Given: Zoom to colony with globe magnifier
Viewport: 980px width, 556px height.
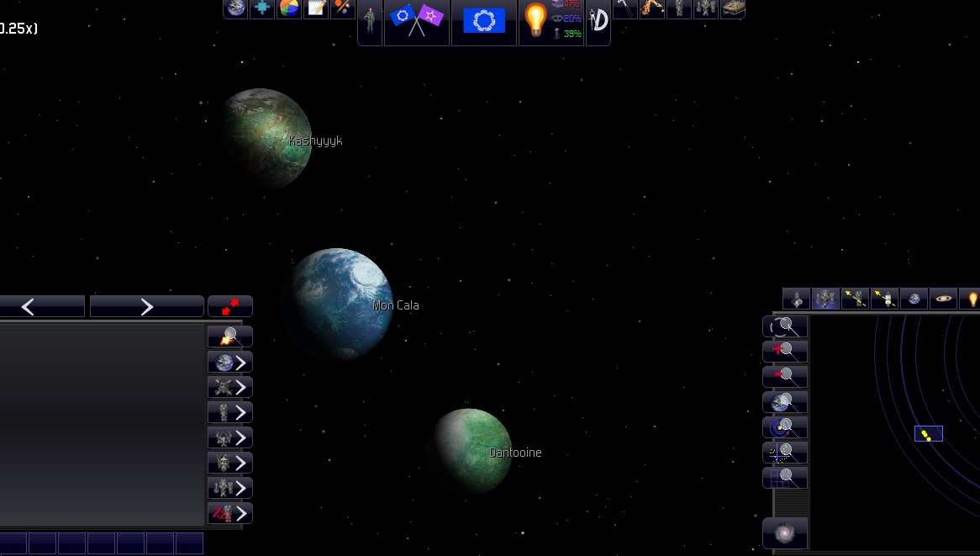Looking at the screenshot, I should tap(785, 402).
